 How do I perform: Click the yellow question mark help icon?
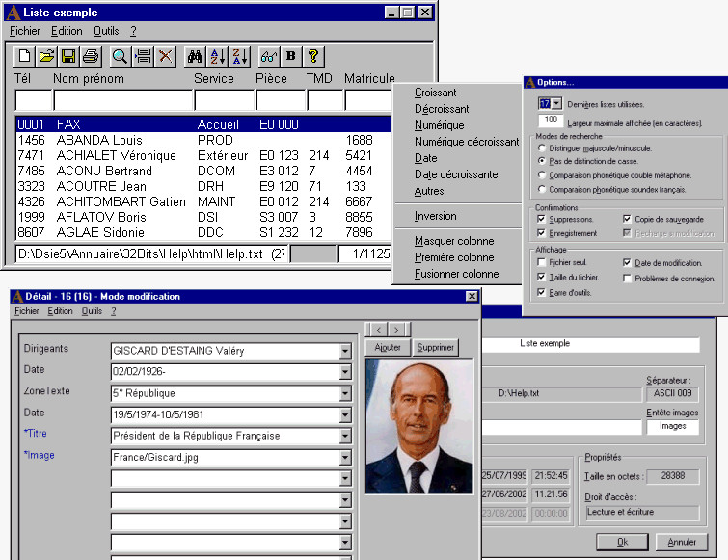click(x=313, y=57)
